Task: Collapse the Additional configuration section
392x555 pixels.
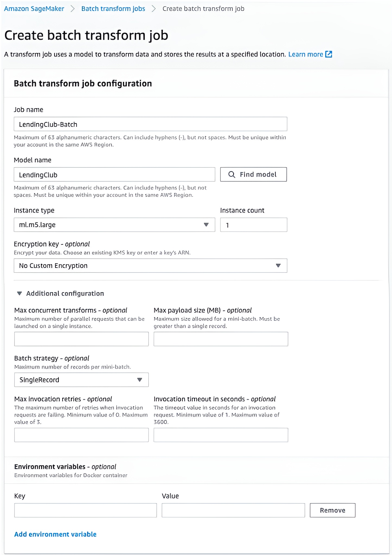Action: pos(20,293)
